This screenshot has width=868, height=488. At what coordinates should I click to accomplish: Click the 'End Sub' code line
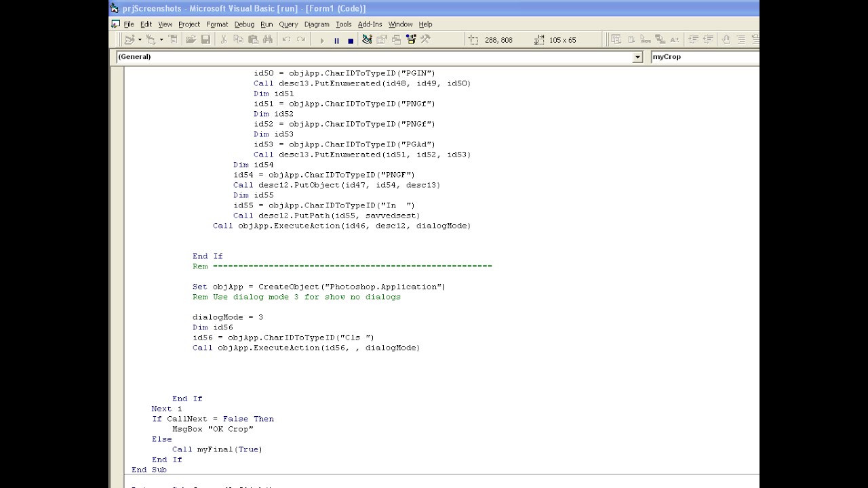pos(149,470)
